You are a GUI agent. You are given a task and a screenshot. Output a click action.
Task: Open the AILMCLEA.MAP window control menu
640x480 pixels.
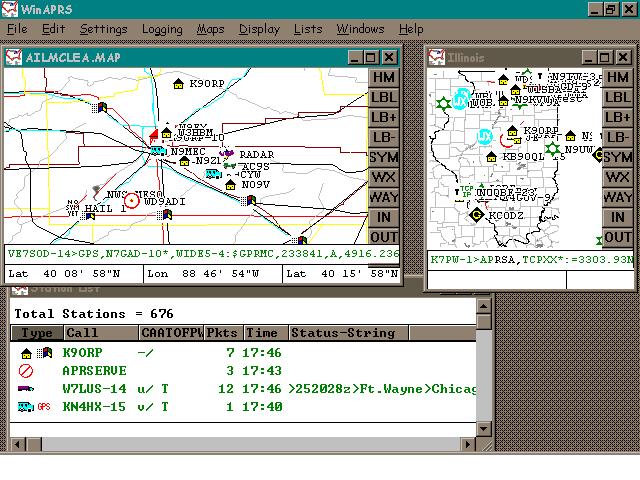14,58
